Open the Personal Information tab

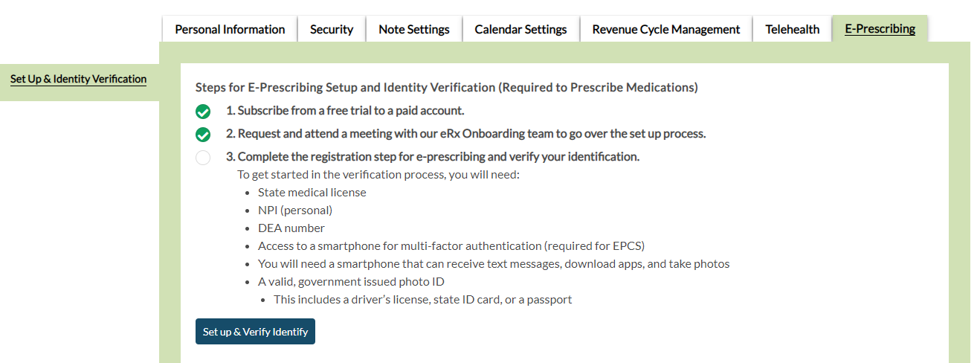[x=230, y=30]
